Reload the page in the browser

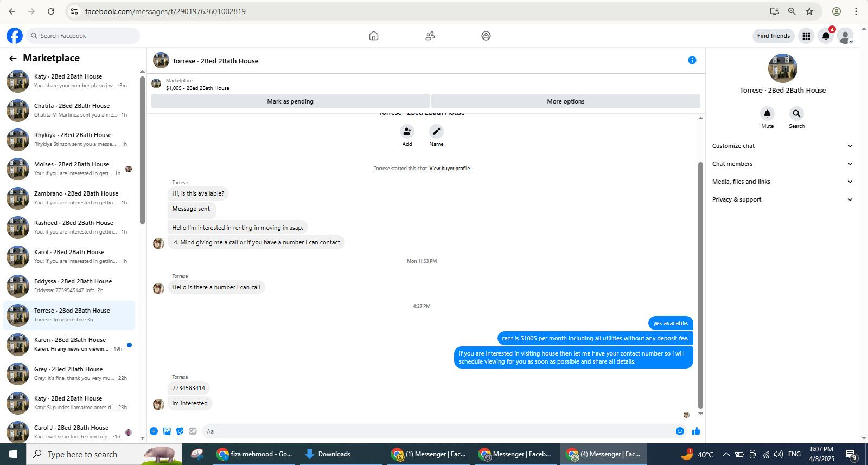point(51,11)
